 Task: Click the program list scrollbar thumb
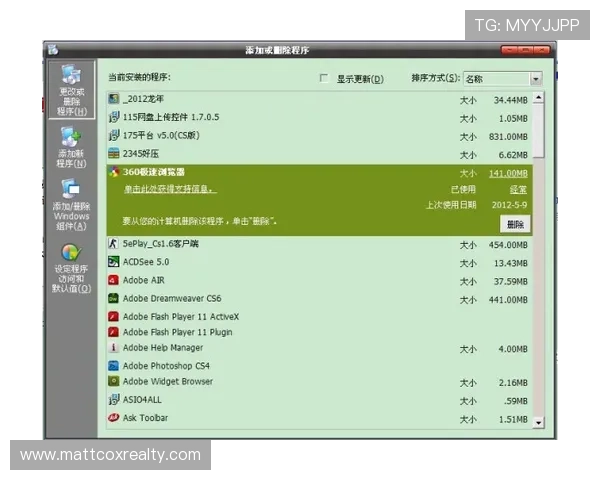[538, 130]
